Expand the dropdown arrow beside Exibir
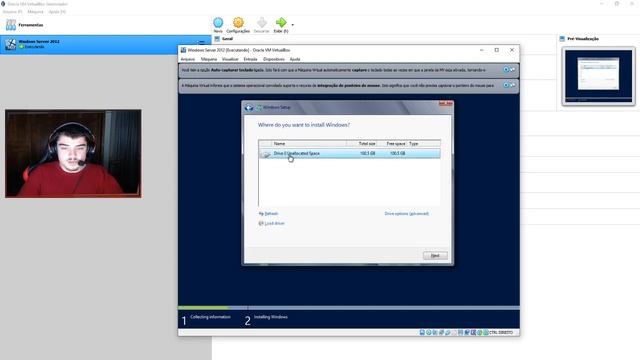This screenshot has width=640, height=360. coord(292,25)
